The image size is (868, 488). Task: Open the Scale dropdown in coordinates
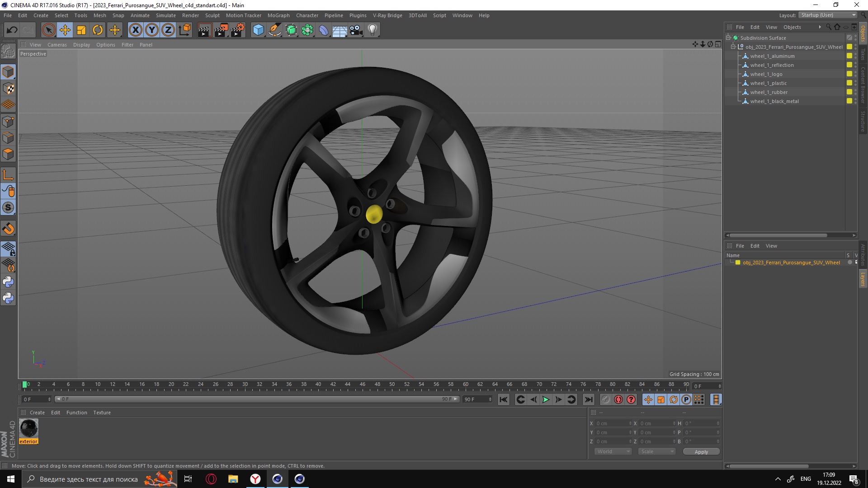pos(656,452)
